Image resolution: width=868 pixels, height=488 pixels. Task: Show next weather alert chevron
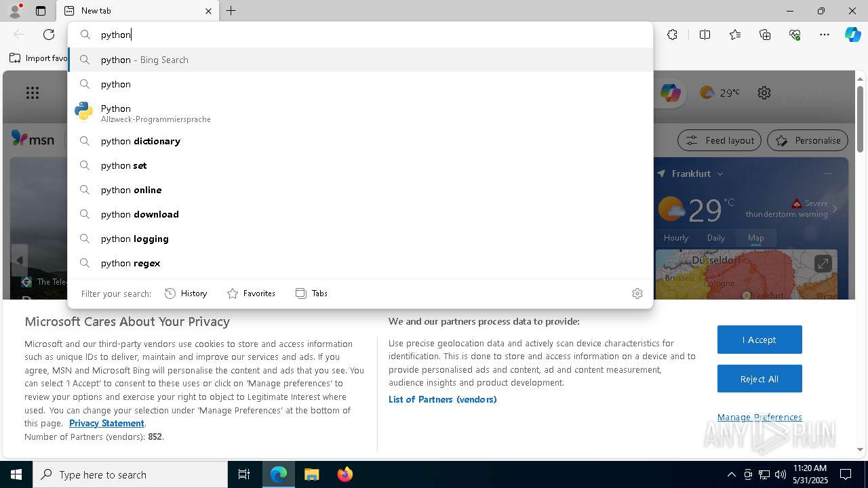coord(835,209)
